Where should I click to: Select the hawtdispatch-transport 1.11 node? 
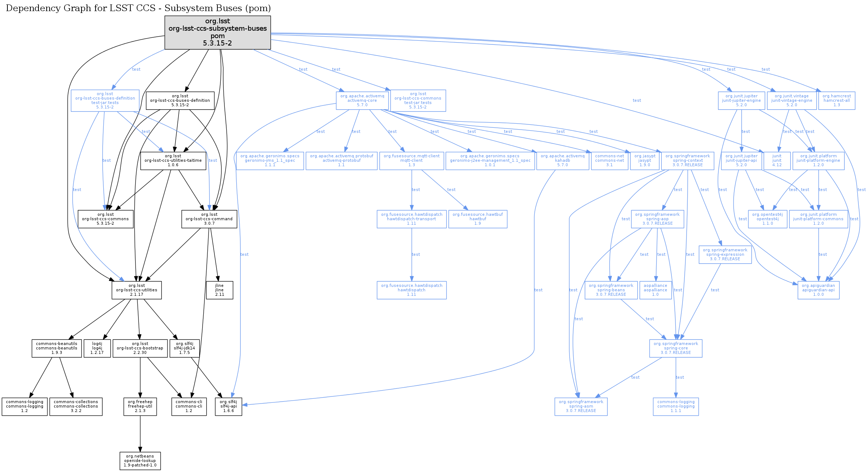click(x=411, y=219)
